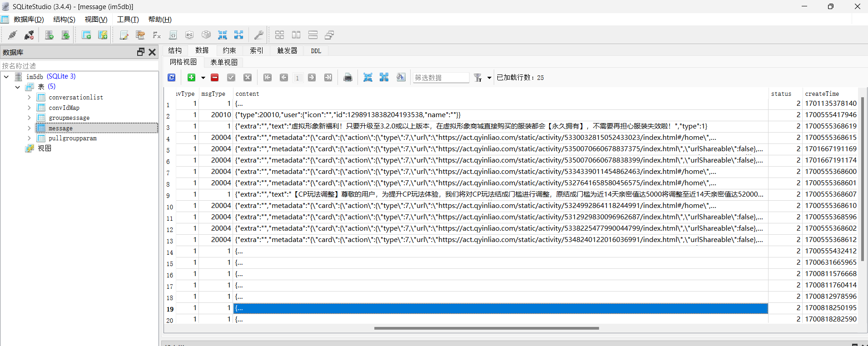This screenshot has height=346, width=868.
Task: Click the export arrows-outward toolbar icon
Action: (239, 35)
